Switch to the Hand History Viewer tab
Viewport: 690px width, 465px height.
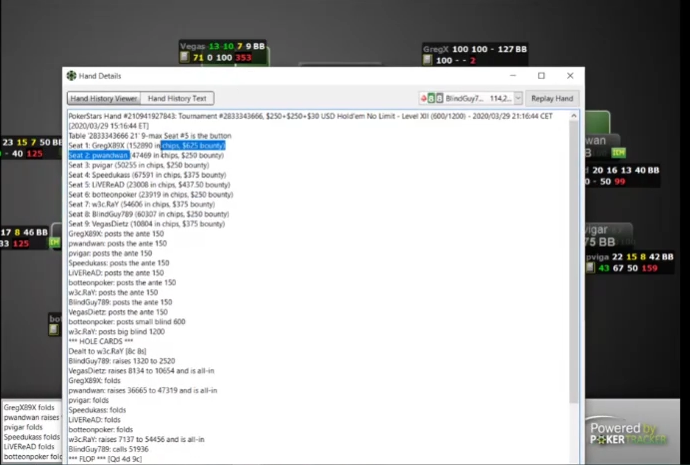[x=104, y=98]
